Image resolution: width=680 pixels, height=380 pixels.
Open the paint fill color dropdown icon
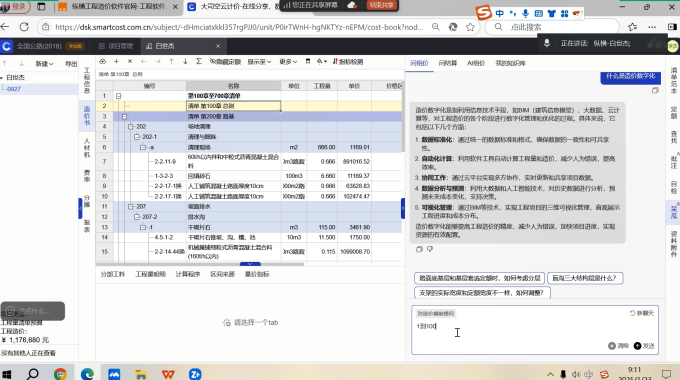pyautogui.click(x=321, y=62)
